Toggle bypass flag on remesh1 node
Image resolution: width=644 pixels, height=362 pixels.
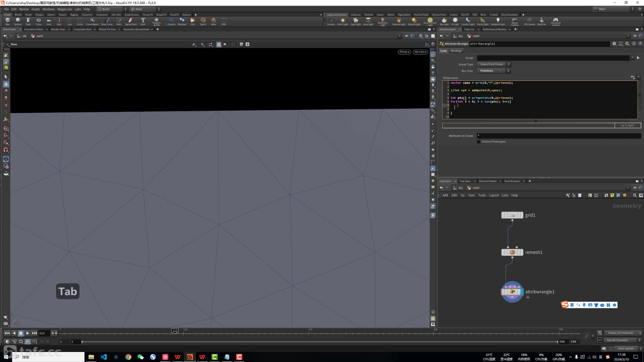(503, 252)
